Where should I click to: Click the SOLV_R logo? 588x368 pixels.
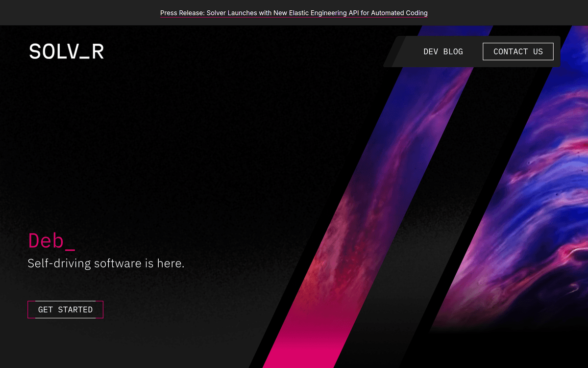(x=66, y=52)
